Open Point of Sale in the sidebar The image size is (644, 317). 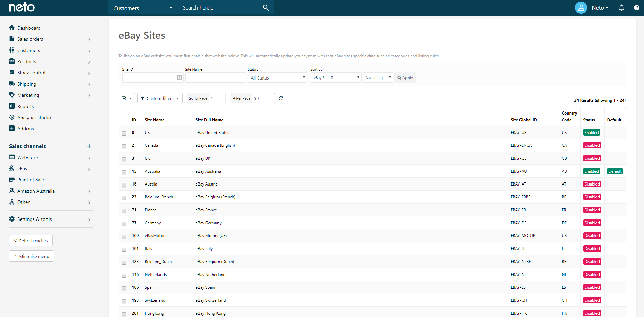[31, 180]
